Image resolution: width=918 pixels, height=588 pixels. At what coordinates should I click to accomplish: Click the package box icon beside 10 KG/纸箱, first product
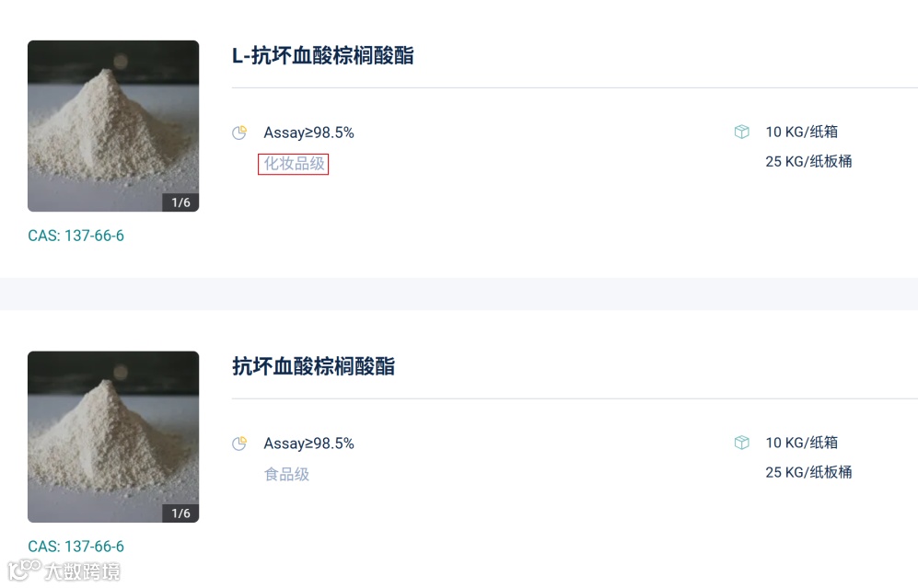click(x=742, y=132)
